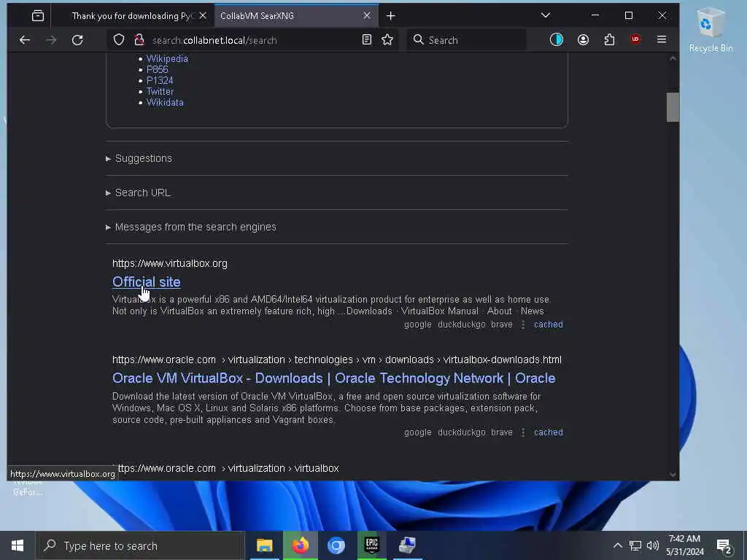The image size is (747, 560).
Task: Open the Recycle Bin desktop icon
Action: (x=711, y=29)
